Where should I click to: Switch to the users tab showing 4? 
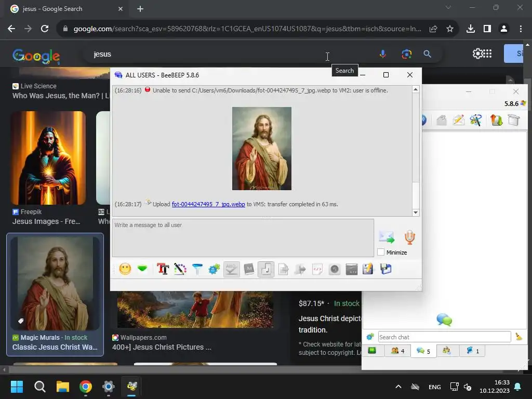tap(397, 351)
